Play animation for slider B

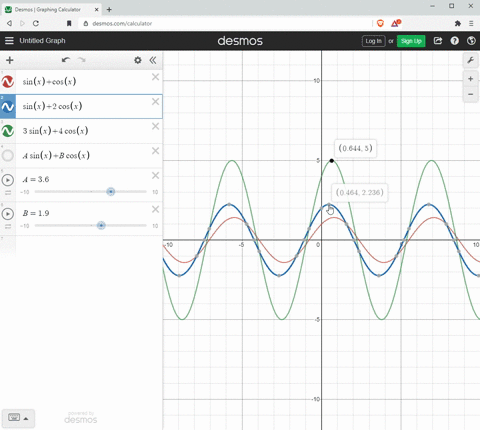pyautogui.click(x=8, y=214)
